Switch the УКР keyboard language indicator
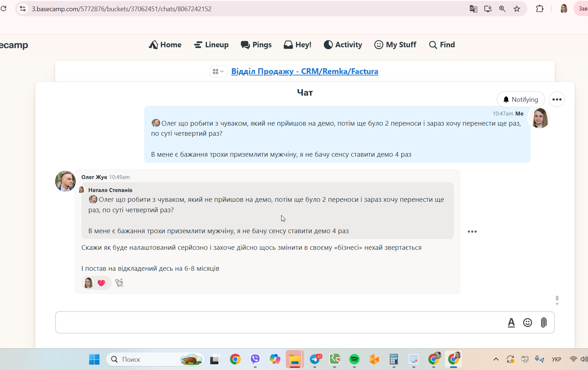Screen dimensions: 588x370 557,359
